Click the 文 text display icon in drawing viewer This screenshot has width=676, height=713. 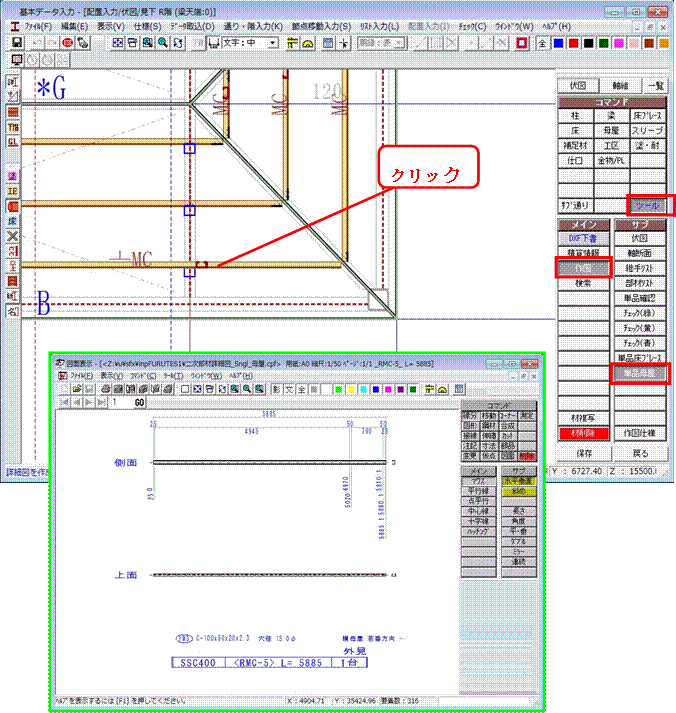pyautogui.click(x=289, y=389)
